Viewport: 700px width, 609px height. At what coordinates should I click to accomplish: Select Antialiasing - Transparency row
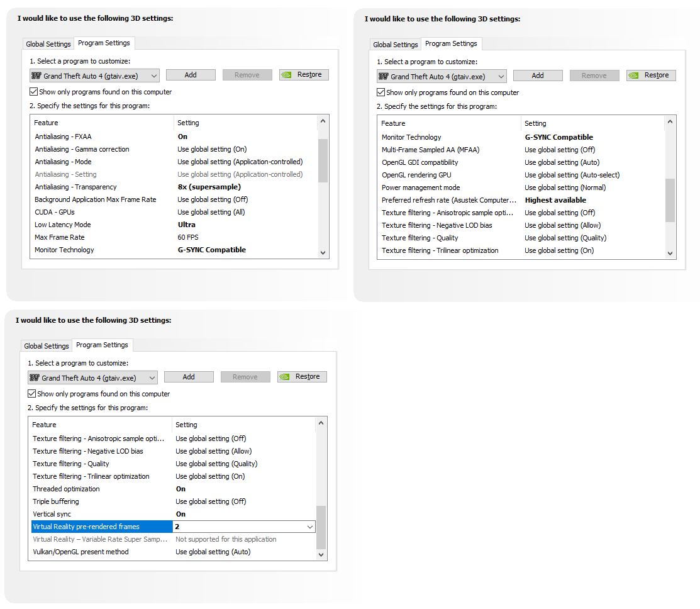tap(174, 187)
